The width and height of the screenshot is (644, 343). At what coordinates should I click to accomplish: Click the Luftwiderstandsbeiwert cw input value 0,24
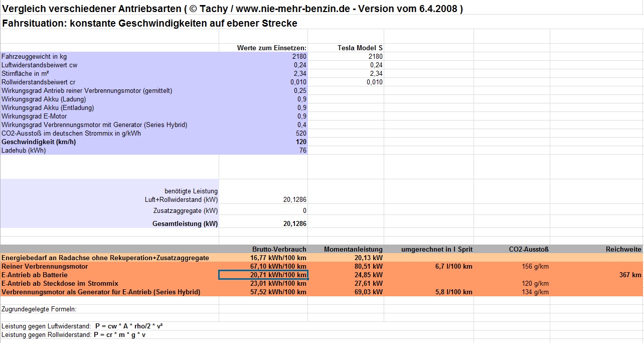point(299,65)
